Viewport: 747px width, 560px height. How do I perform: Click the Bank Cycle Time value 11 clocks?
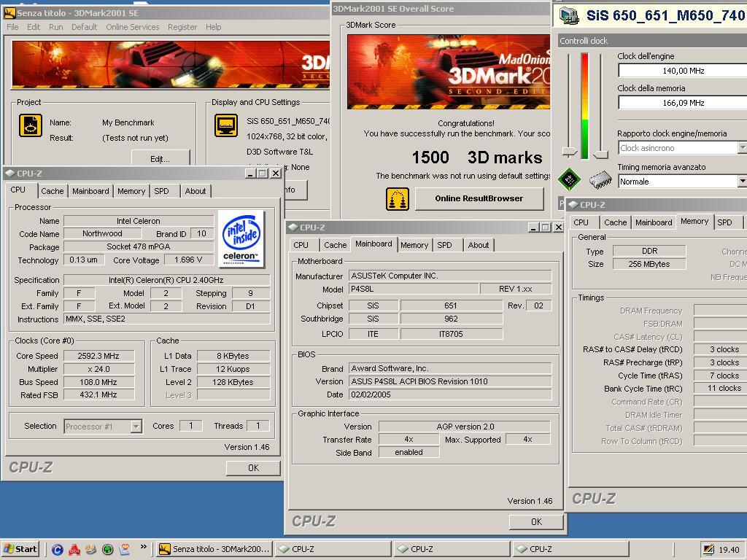(721, 388)
